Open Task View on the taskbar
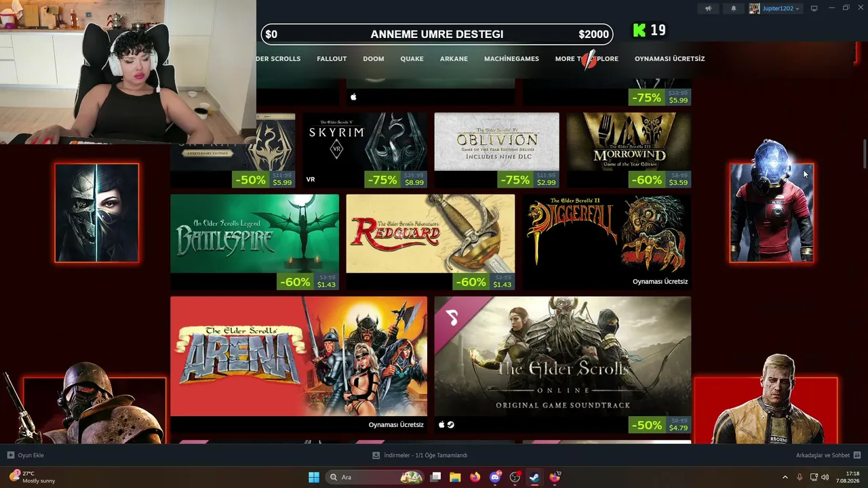This screenshot has width=868, height=488. (x=436, y=477)
